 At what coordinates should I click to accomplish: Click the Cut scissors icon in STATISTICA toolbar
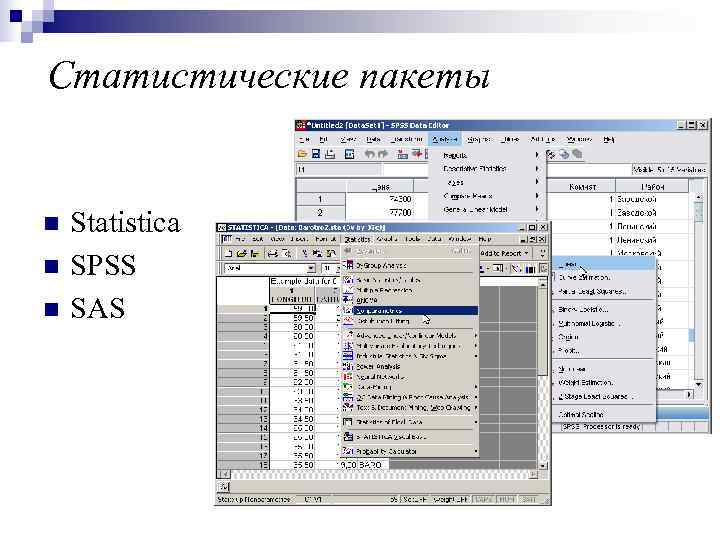(304, 253)
